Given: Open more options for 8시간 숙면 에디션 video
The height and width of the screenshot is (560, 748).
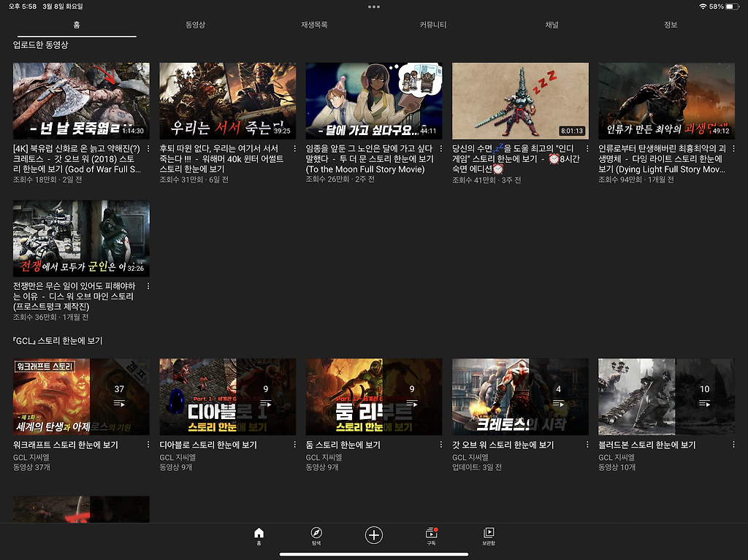Looking at the screenshot, I should click(587, 148).
